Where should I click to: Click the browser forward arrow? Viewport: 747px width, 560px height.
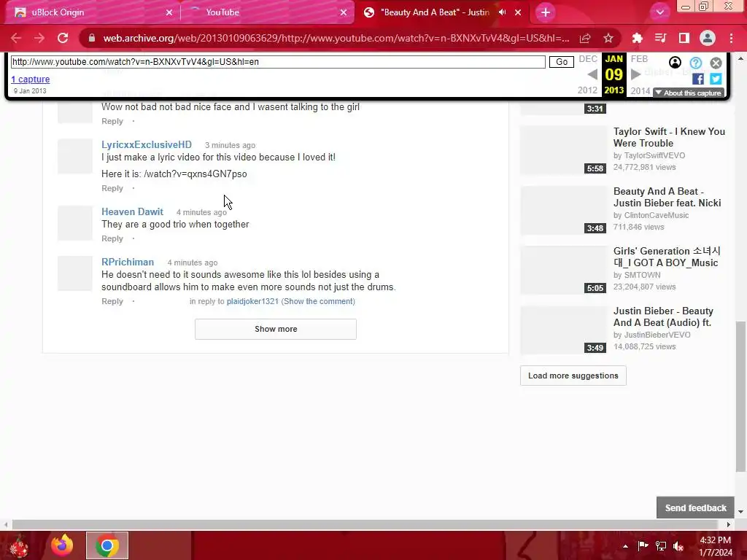[x=39, y=38]
